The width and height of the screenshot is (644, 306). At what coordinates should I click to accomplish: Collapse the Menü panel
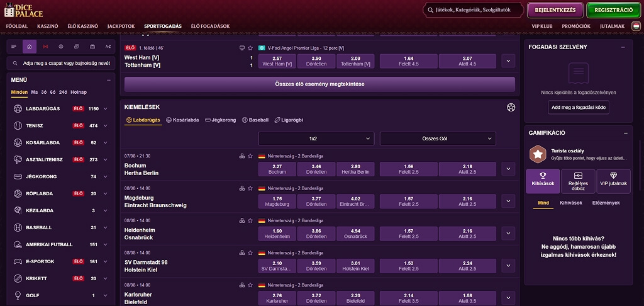tap(108, 80)
